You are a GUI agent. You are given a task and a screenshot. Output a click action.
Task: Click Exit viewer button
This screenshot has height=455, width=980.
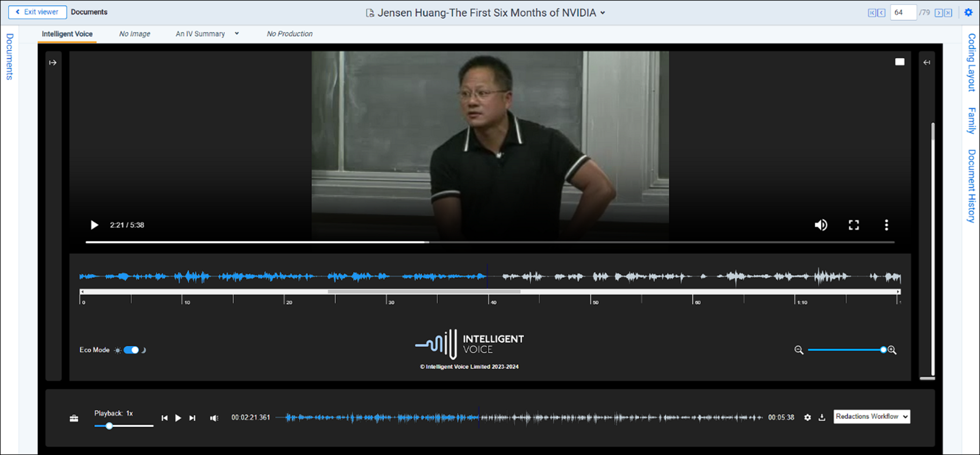pos(37,12)
